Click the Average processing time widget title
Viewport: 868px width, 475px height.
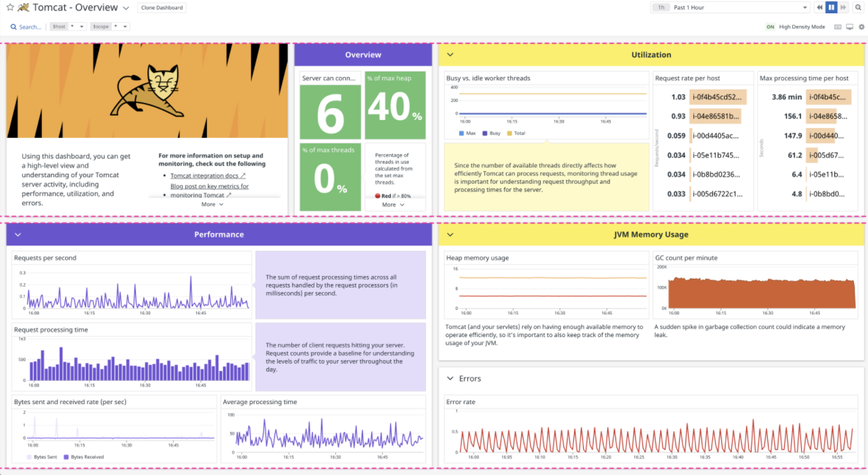260,402
